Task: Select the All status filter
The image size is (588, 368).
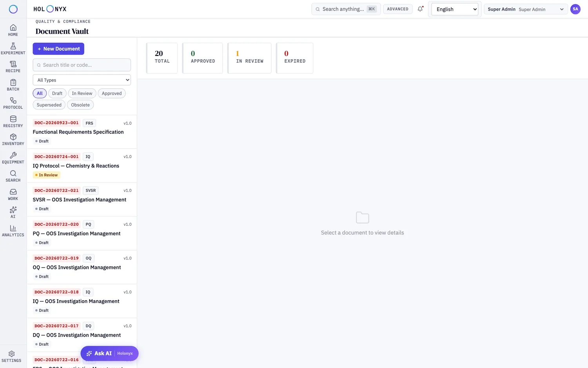Action: pyautogui.click(x=40, y=93)
